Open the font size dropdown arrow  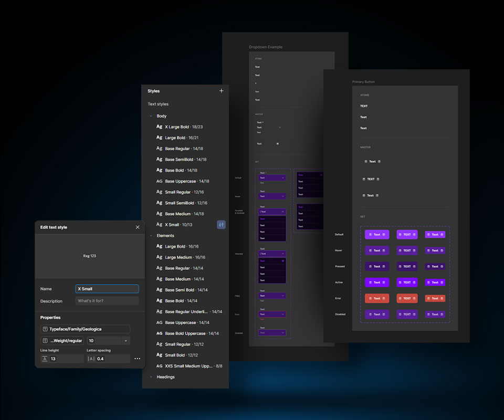pos(125,341)
